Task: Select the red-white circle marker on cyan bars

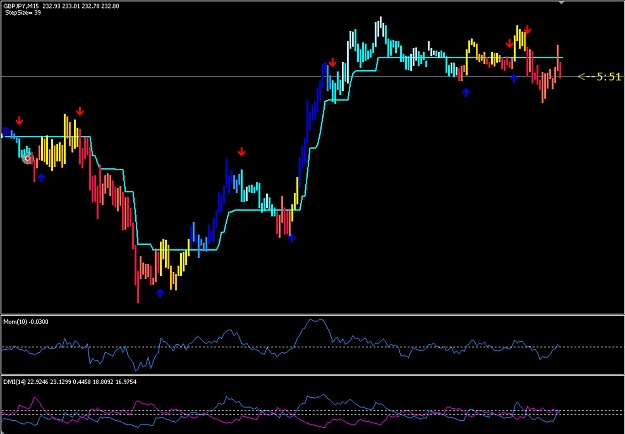Action: pyautogui.click(x=27, y=159)
